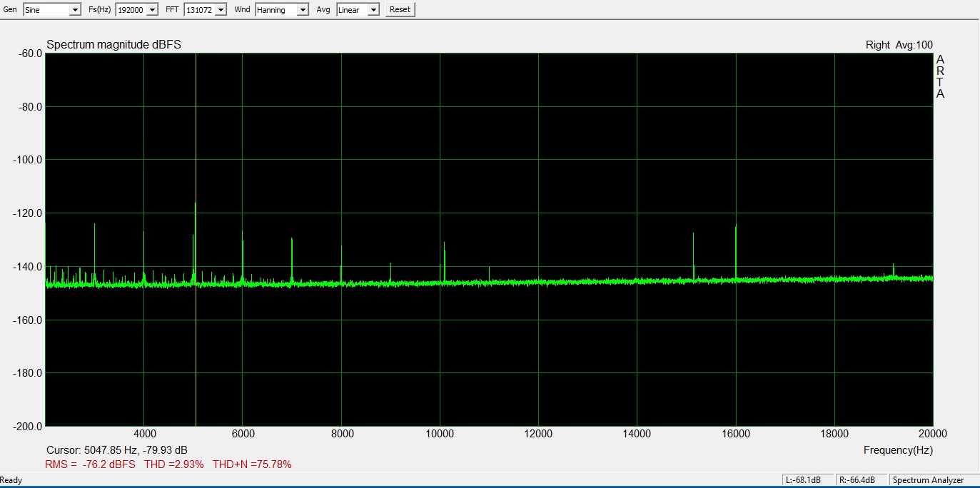The width and height of the screenshot is (980, 488).
Task: Open the Wnd Hanning window dropdown
Action: (x=282, y=10)
